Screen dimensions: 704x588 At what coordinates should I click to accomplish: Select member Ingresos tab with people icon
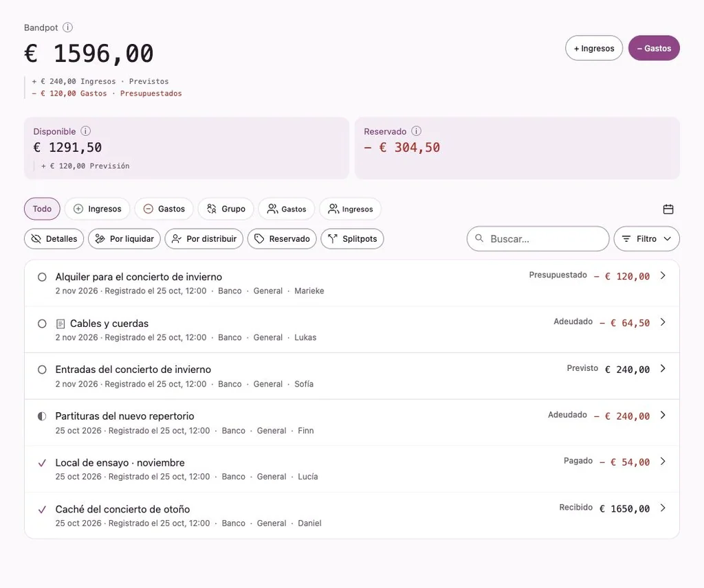(350, 209)
